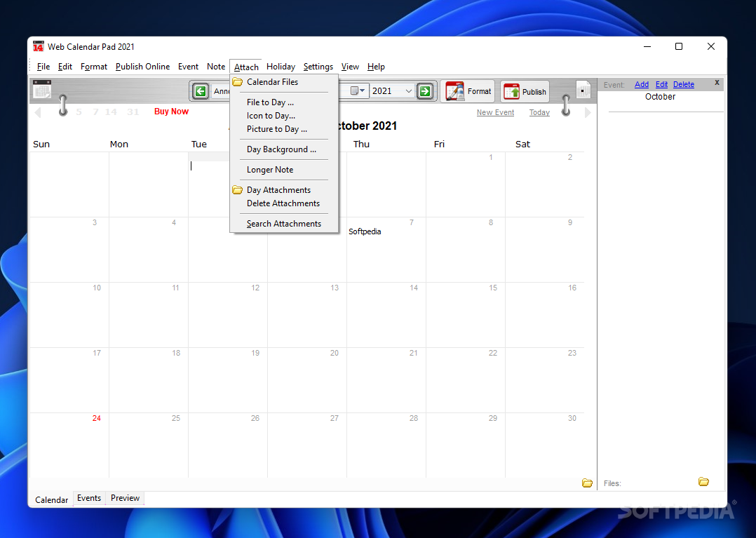The width and height of the screenshot is (756, 538).
Task: Choose Icon to Day menu entry
Action: click(x=284, y=116)
